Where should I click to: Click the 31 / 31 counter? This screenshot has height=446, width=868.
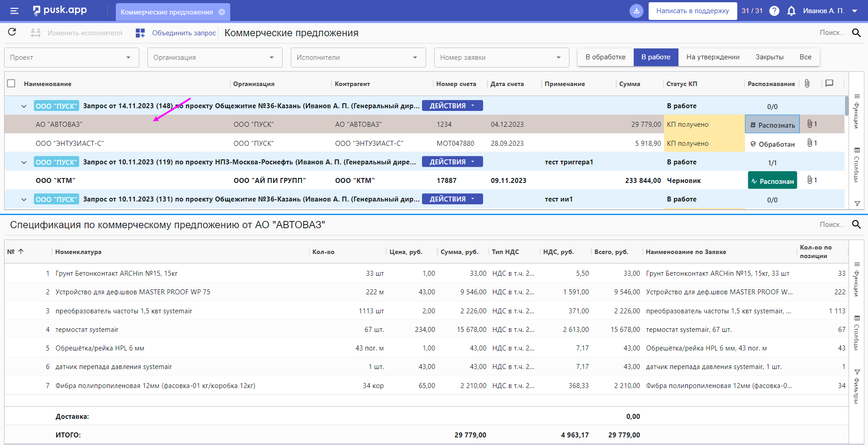tap(752, 11)
